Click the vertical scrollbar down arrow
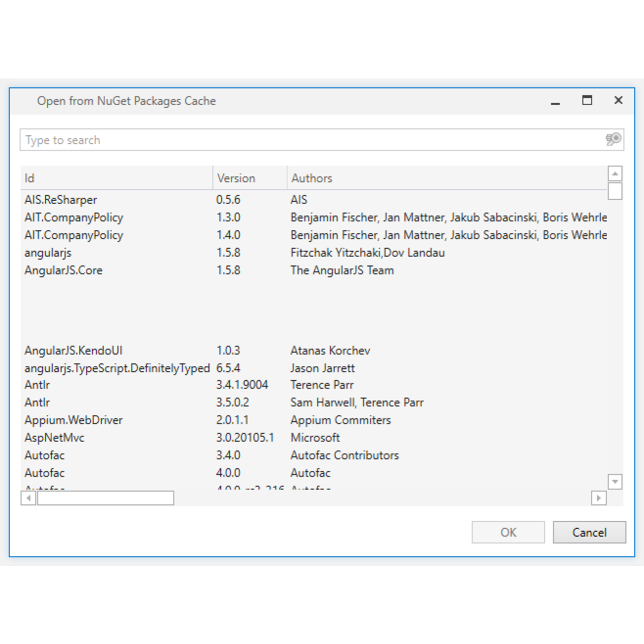The height and width of the screenshot is (644, 644). 615,481
